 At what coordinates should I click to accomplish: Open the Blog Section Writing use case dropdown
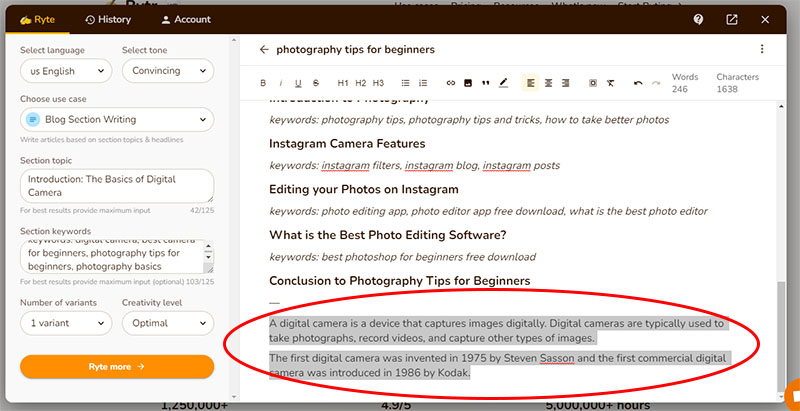[117, 120]
